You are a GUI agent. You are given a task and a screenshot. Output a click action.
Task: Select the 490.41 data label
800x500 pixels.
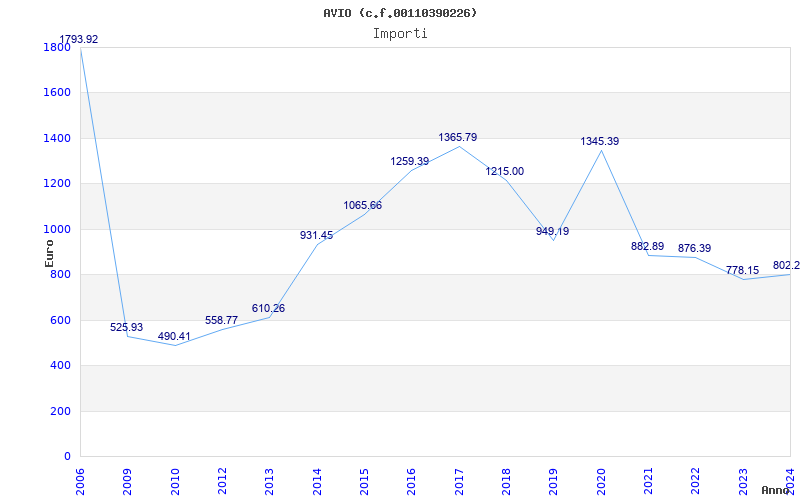pos(174,336)
